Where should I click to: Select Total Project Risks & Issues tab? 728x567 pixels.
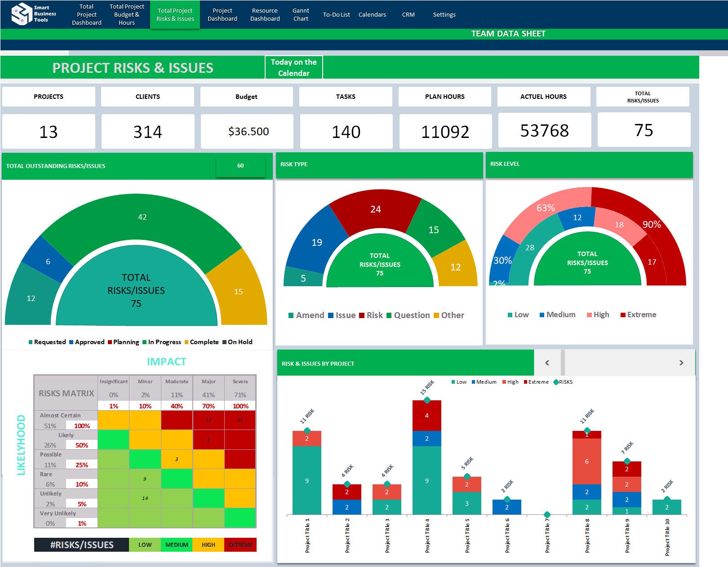(x=175, y=14)
